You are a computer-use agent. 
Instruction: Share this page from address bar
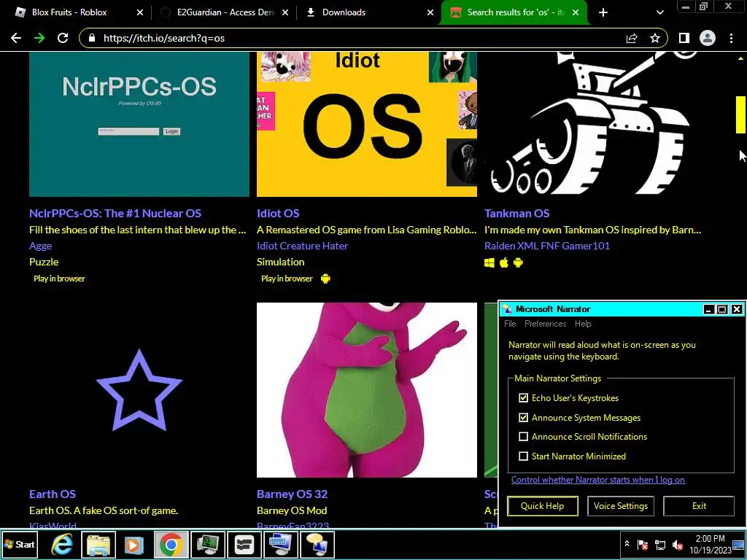click(x=632, y=38)
